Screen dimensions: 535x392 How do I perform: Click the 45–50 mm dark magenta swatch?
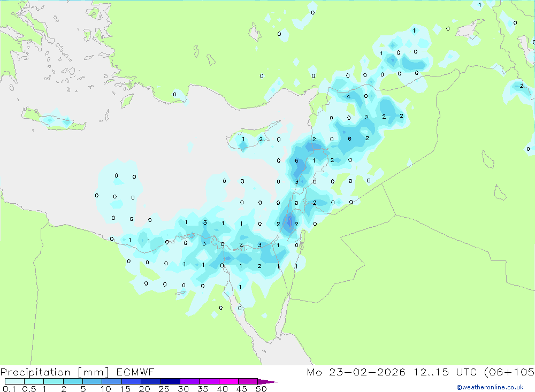248,381
